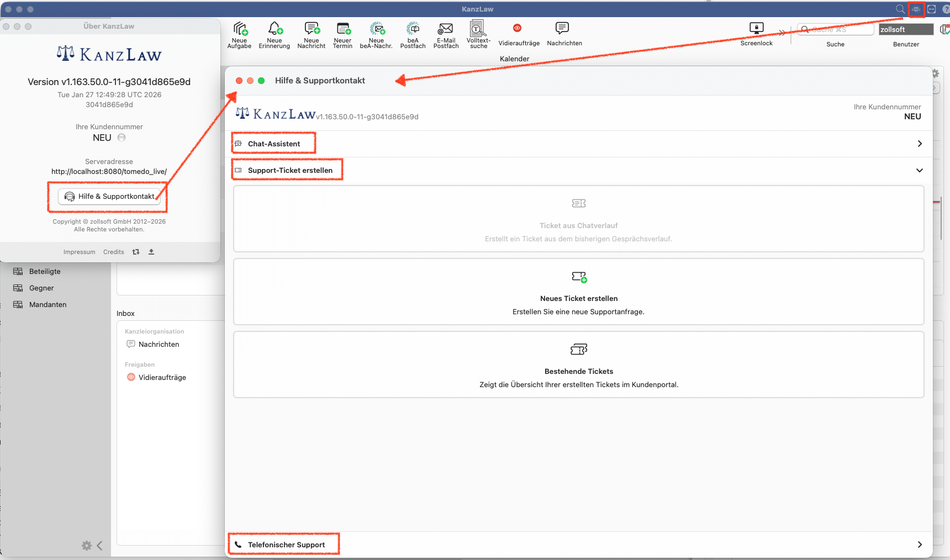This screenshot has height=560, width=950.
Task: Collapse the sidebar with the left chevron
Action: point(100,546)
